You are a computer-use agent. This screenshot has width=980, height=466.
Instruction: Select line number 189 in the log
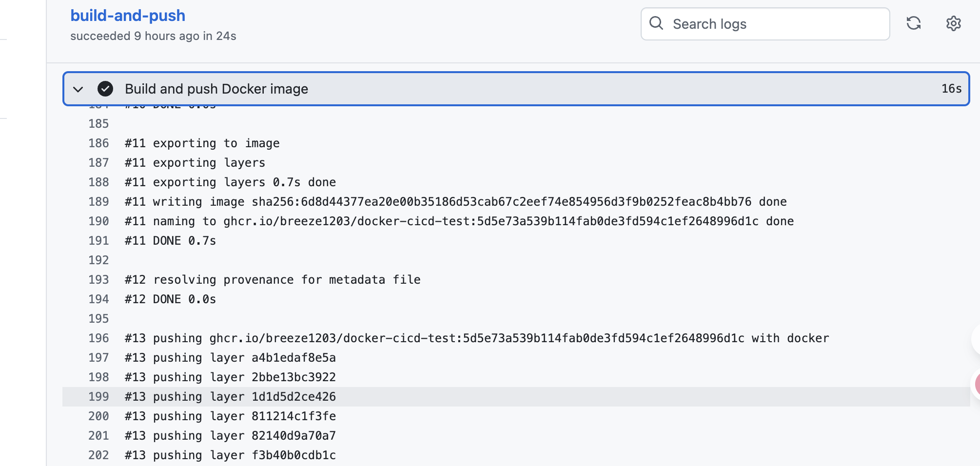pyautogui.click(x=98, y=202)
